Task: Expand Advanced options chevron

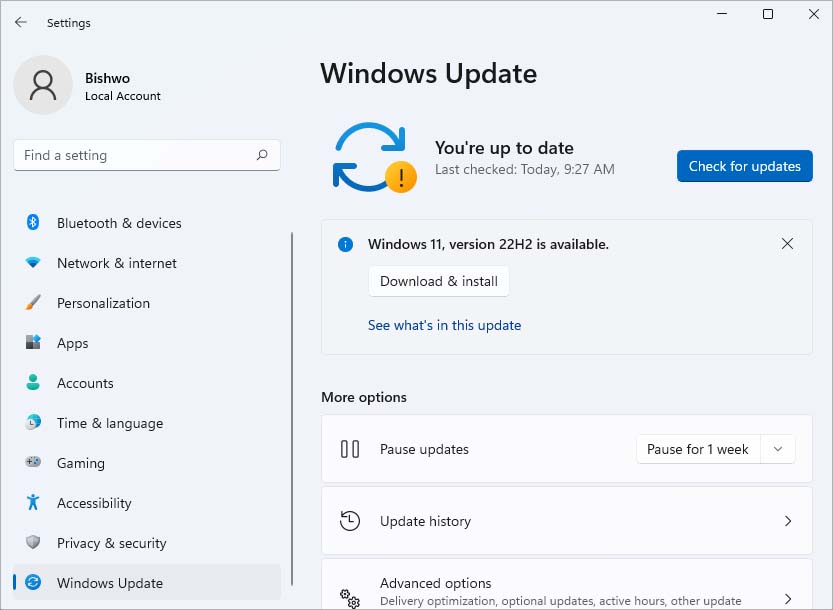Action: tap(788, 598)
